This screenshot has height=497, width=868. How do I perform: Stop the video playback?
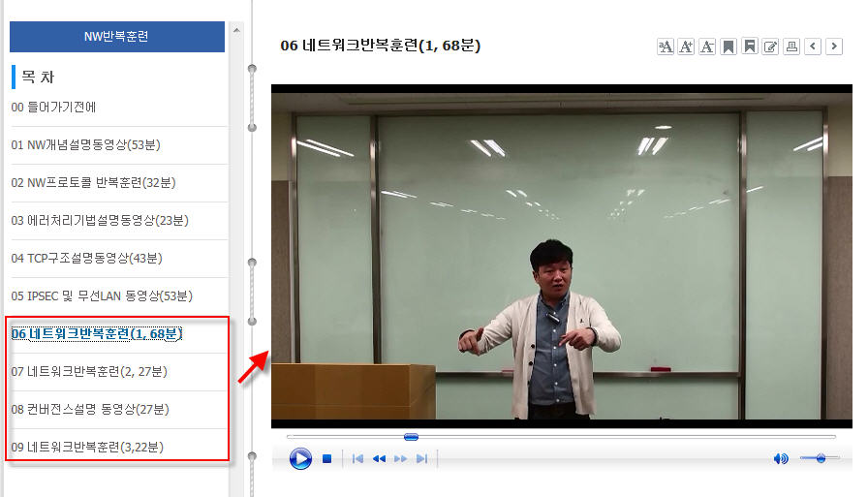tap(326, 459)
